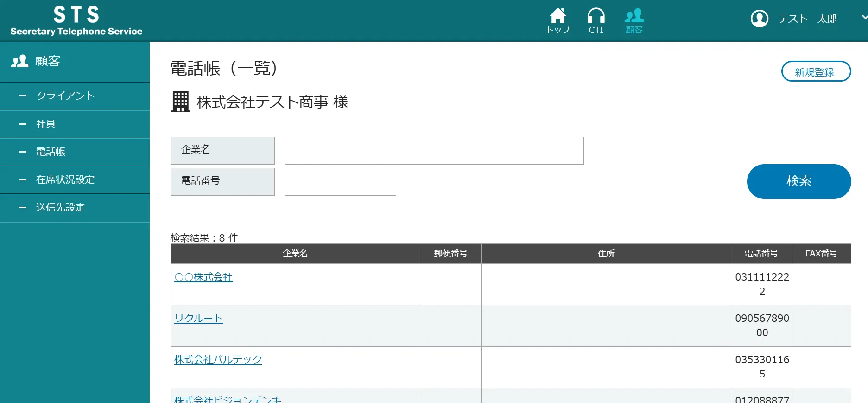Screen dimensions: 868x403
Task: Click the Top home icon
Action: (x=558, y=16)
